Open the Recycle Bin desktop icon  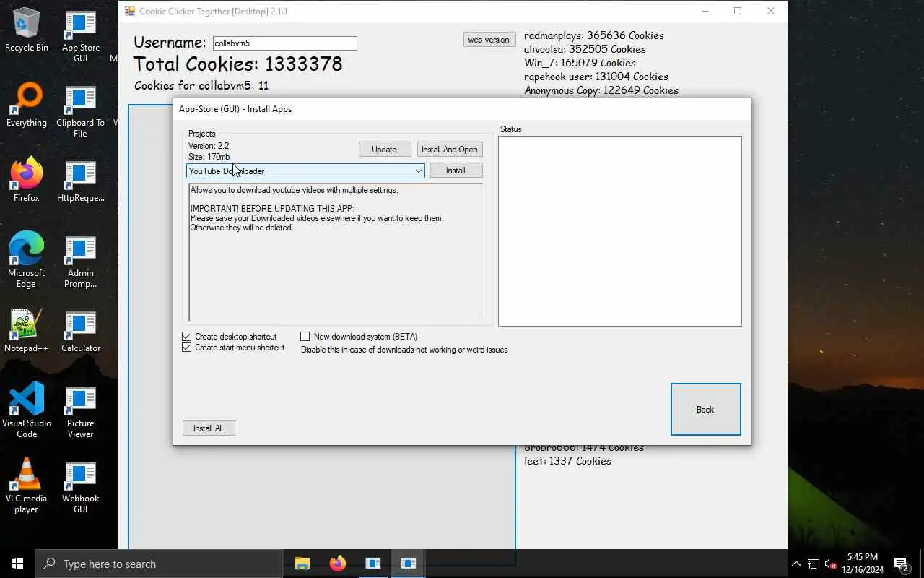pyautogui.click(x=27, y=31)
